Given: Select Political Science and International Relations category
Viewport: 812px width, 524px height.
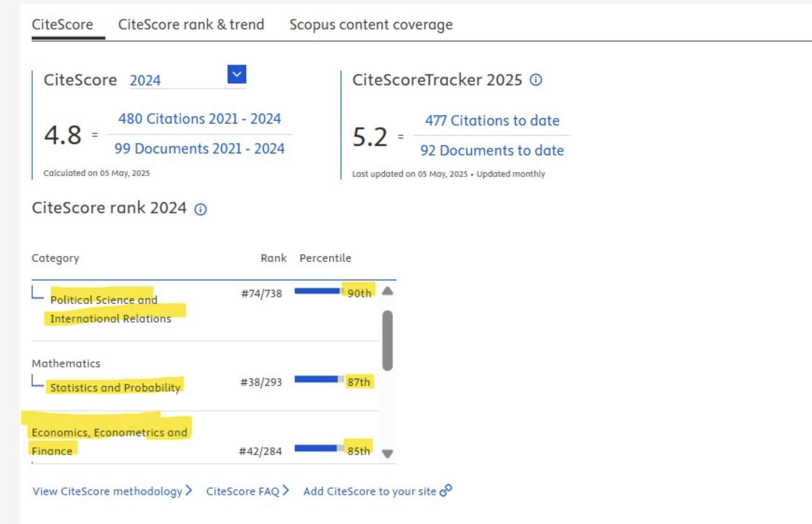Looking at the screenshot, I should pyautogui.click(x=111, y=309).
